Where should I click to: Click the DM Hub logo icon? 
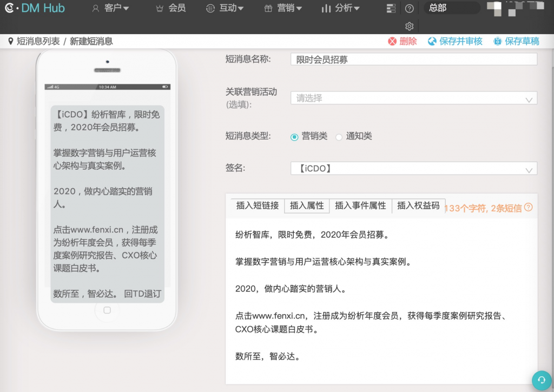10,8
